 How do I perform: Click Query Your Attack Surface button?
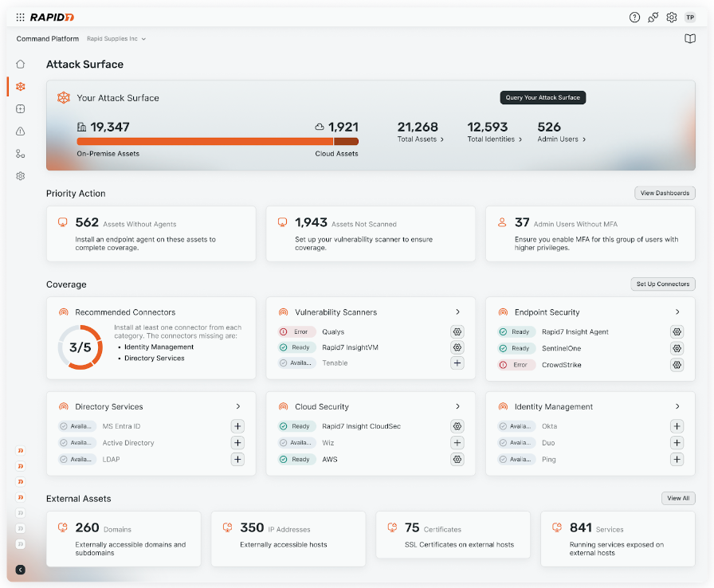tap(543, 98)
